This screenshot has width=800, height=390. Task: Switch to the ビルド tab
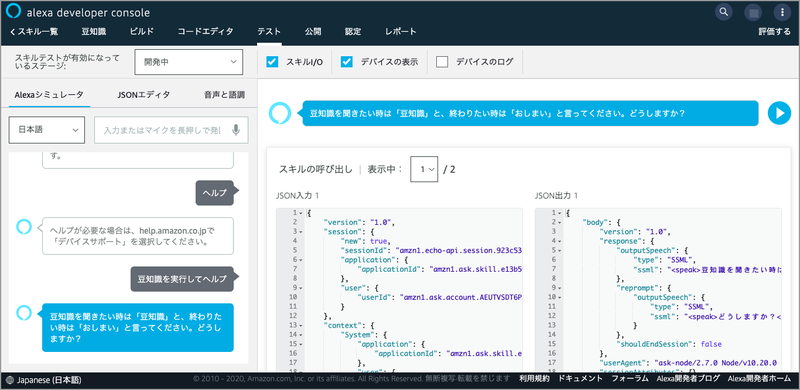tap(142, 32)
